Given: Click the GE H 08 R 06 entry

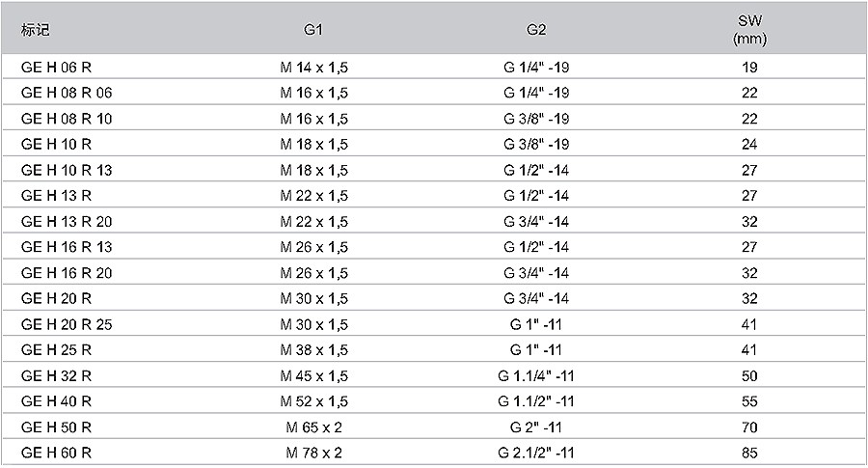Looking at the screenshot, I should (67, 93).
